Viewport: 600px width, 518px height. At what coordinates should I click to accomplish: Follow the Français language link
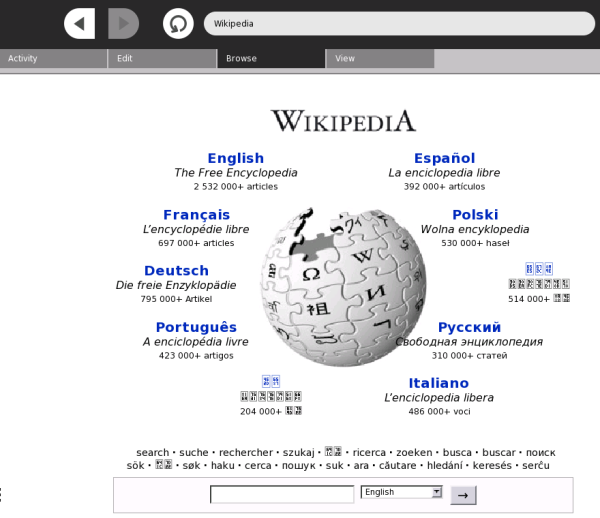[x=196, y=215]
